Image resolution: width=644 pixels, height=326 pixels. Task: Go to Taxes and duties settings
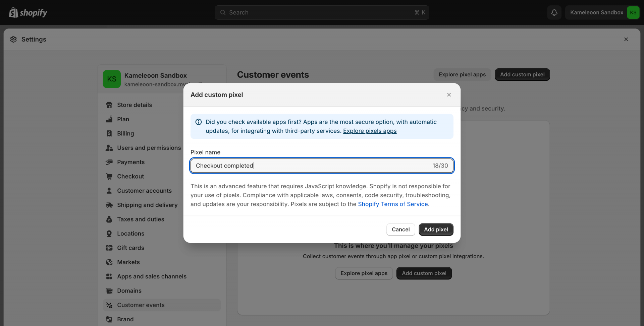(141, 219)
